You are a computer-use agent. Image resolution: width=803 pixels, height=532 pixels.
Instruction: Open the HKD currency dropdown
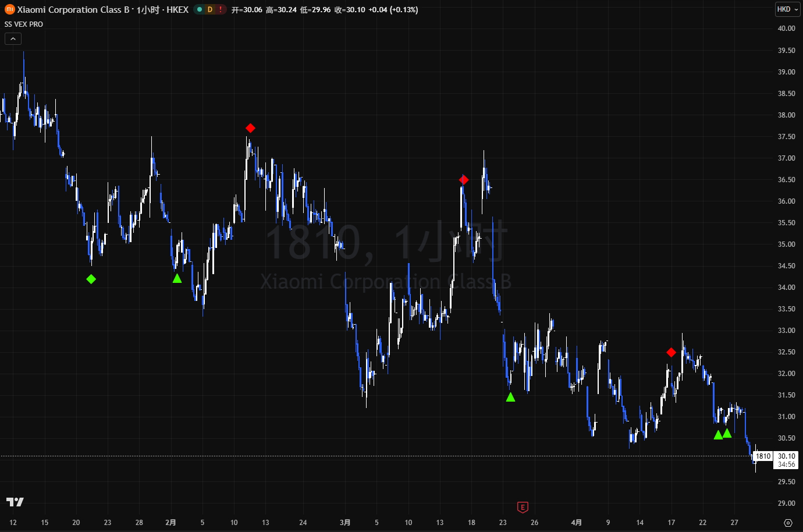788,9
